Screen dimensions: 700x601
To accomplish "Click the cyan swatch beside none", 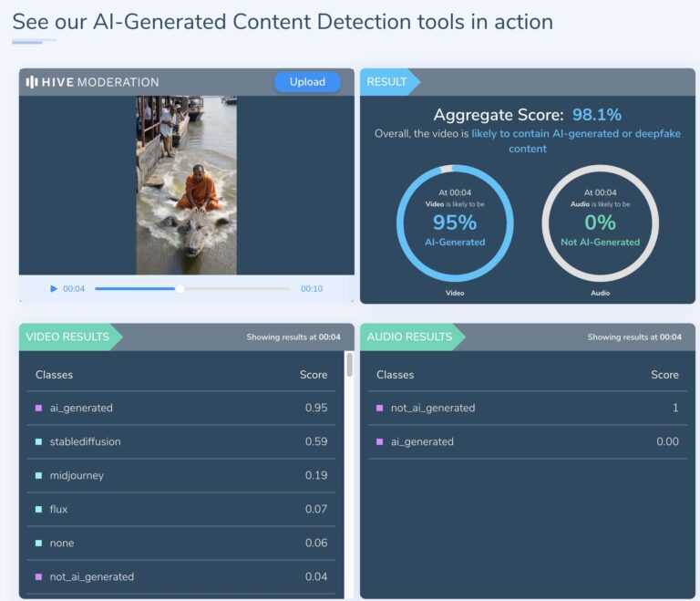I will point(39,544).
